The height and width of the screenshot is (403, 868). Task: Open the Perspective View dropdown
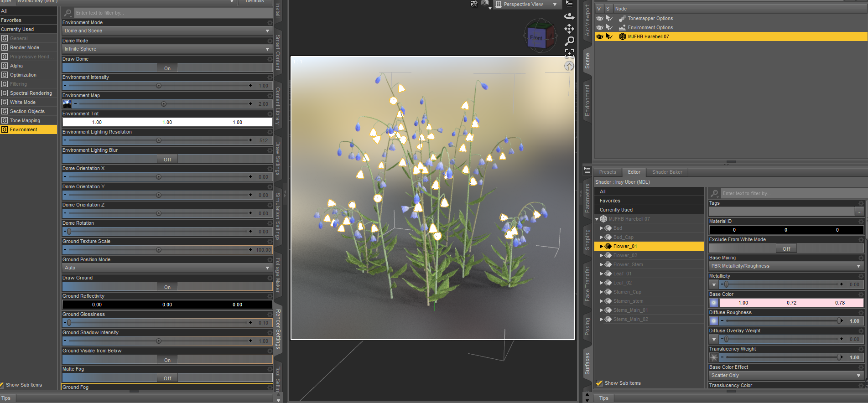[527, 4]
